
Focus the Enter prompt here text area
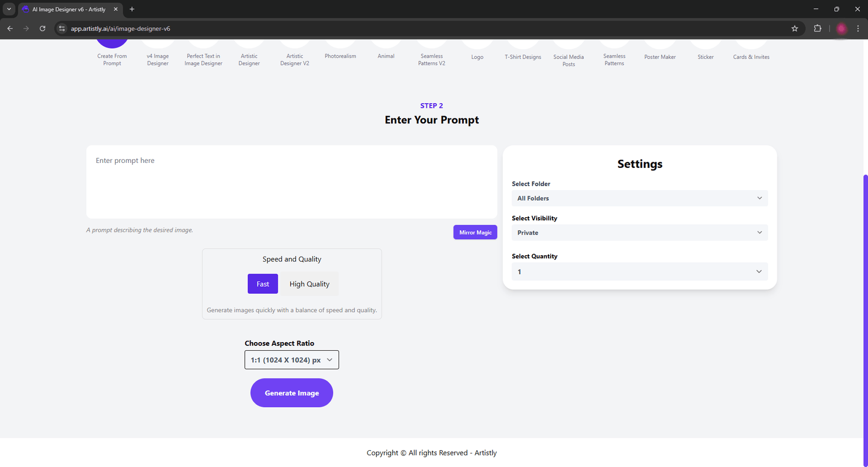click(x=291, y=182)
